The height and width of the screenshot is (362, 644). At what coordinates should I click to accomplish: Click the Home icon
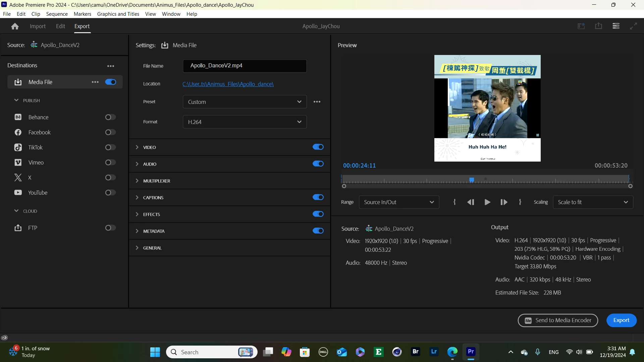coord(15,26)
